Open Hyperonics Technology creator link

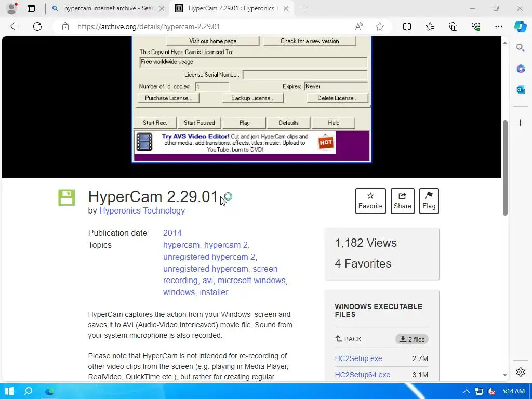coord(142,211)
